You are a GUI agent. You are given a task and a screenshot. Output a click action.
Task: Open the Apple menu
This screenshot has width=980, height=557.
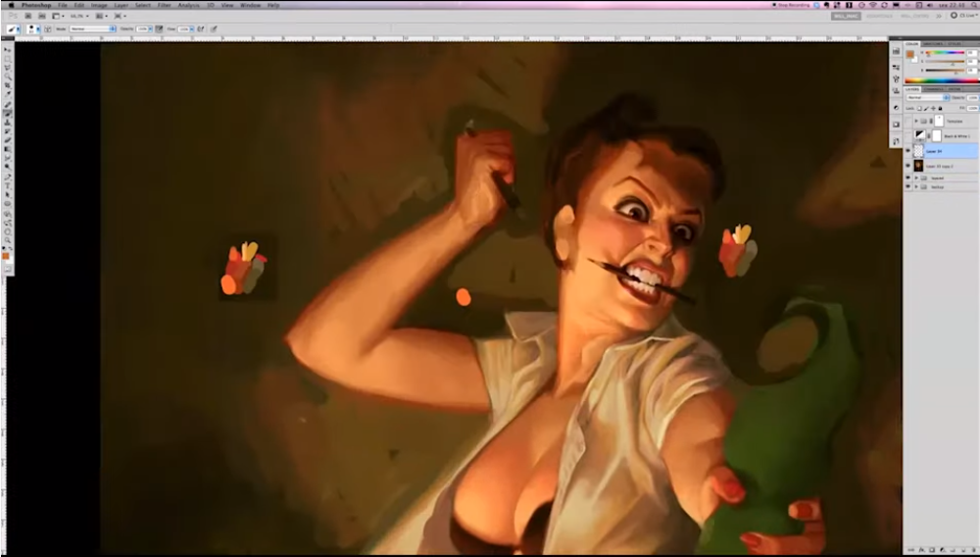[x=11, y=5]
